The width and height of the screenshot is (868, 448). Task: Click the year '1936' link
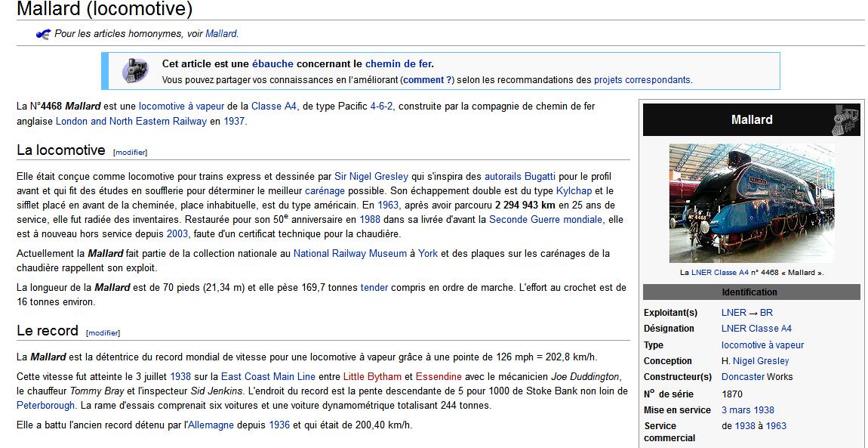[x=279, y=425]
